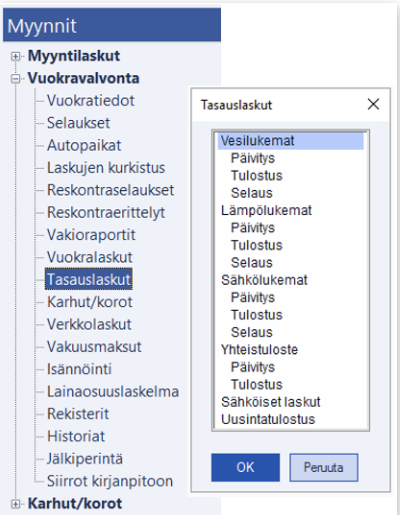
Task: Select Sähkölukemat in the dialog list
Action: 264,280
